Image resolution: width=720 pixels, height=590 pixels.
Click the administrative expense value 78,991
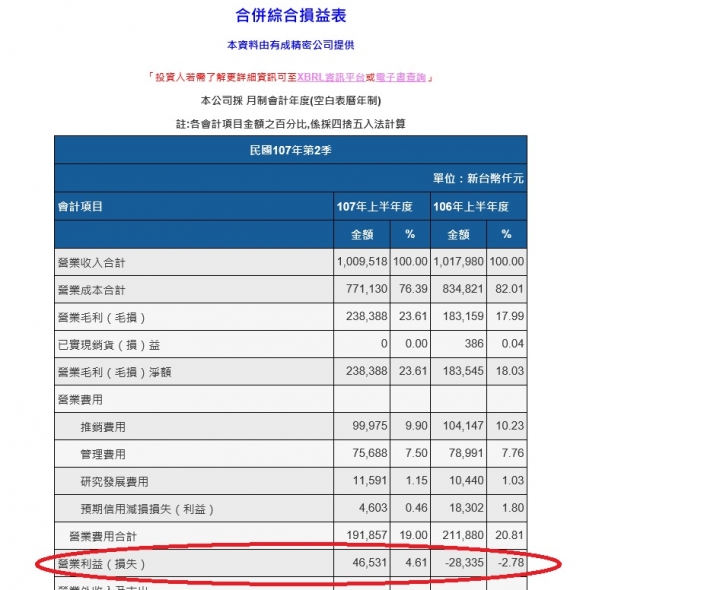coord(467,453)
